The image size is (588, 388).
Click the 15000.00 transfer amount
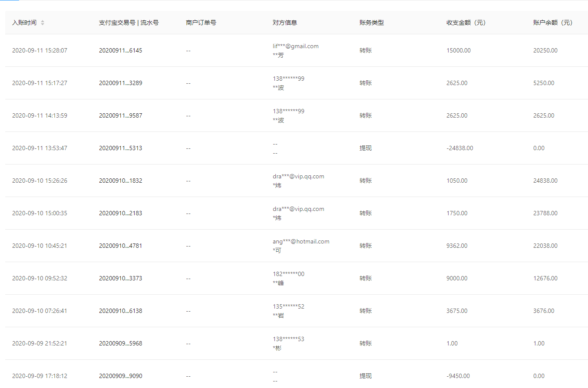click(458, 50)
